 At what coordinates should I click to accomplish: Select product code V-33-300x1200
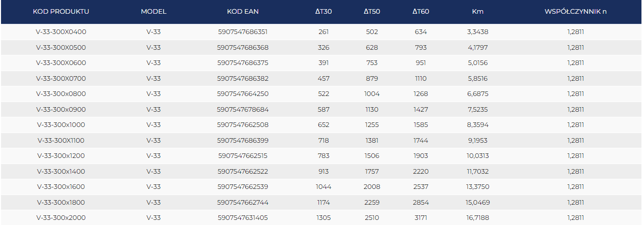tap(61, 156)
